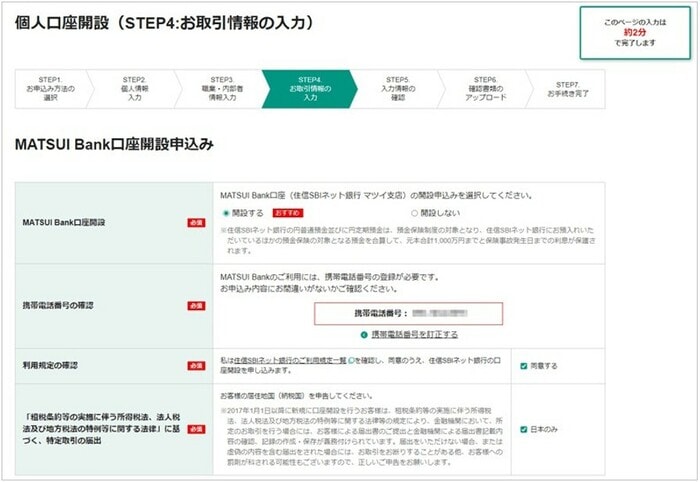Click the text 携帯電話番号の登録が必要です
700x482 pixels.
coord(382,277)
